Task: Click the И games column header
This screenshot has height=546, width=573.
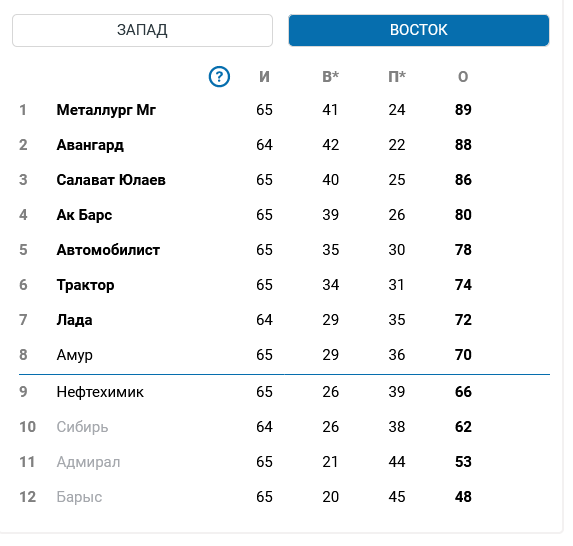Action: 264,77
